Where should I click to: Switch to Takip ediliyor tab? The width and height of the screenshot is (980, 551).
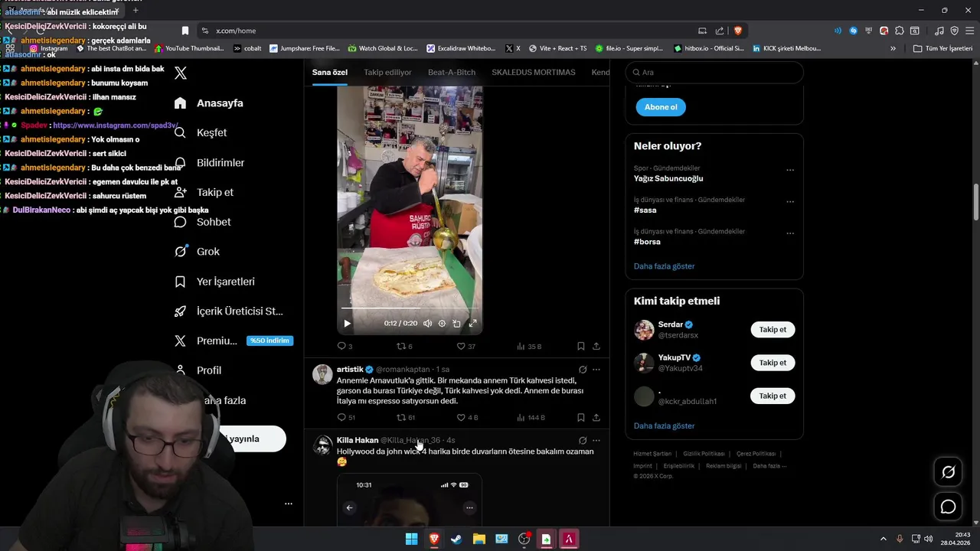tap(387, 72)
